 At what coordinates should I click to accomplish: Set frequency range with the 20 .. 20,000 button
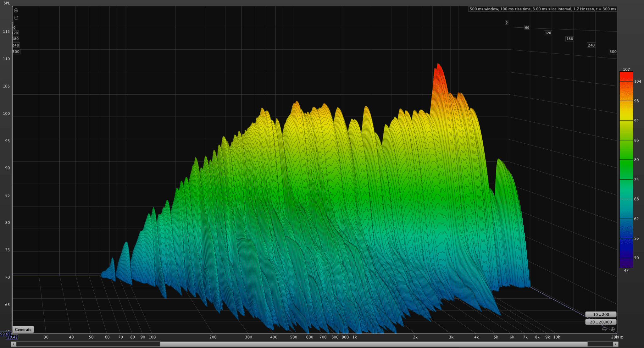pyautogui.click(x=601, y=322)
